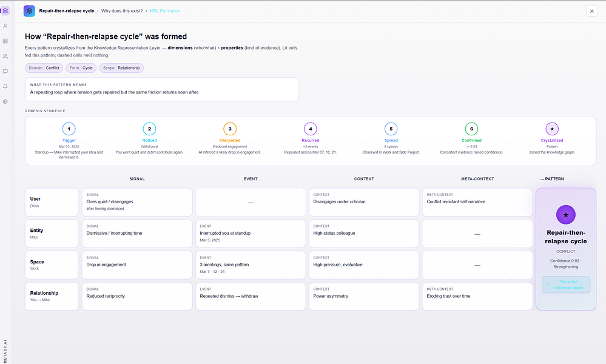Click the purple star in the pattern card
606x364 pixels.
coord(566,215)
